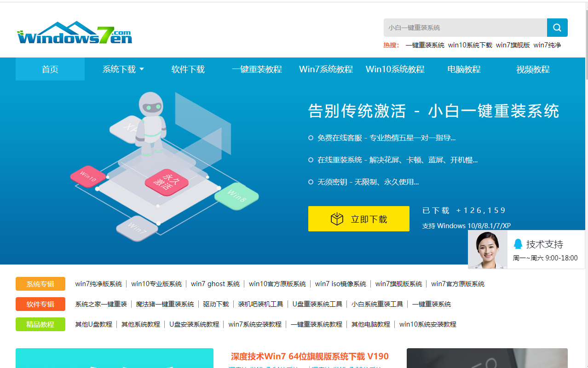Open the 驱动下载 link

(x=216, y=304)
